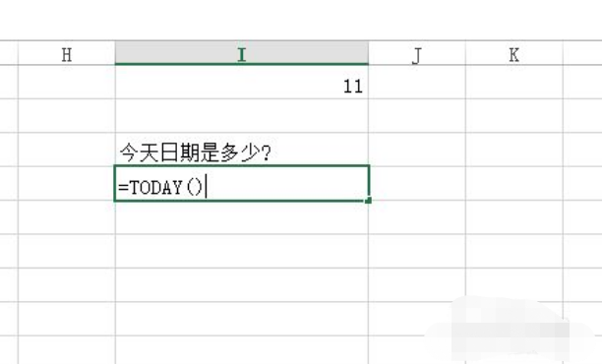Click the fill handle of active cell
This screenshot has height=364, width=602.
(x=369, y=201)
